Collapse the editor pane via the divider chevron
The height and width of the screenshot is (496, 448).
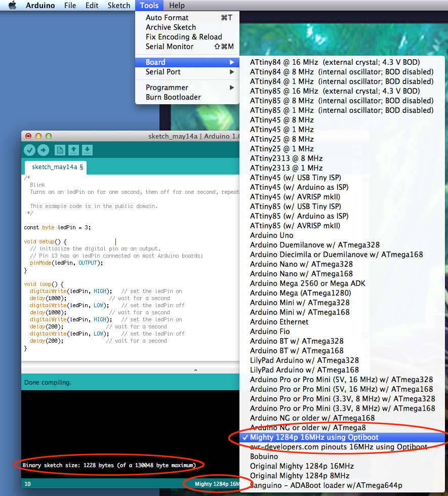pos(195,370)
